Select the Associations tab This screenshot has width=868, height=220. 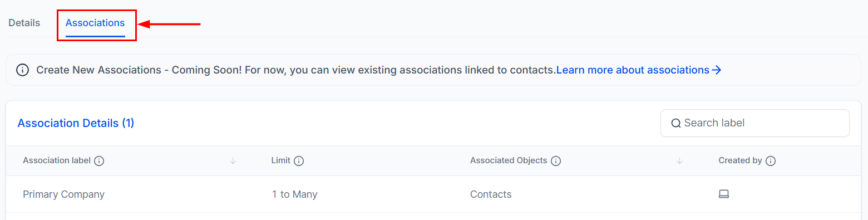click(95, 23)
